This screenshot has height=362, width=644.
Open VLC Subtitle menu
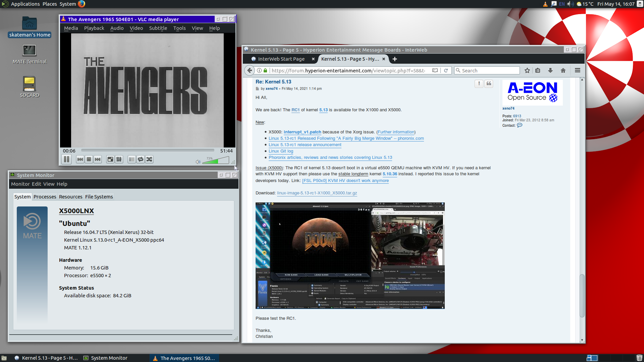tap(158, 28)
